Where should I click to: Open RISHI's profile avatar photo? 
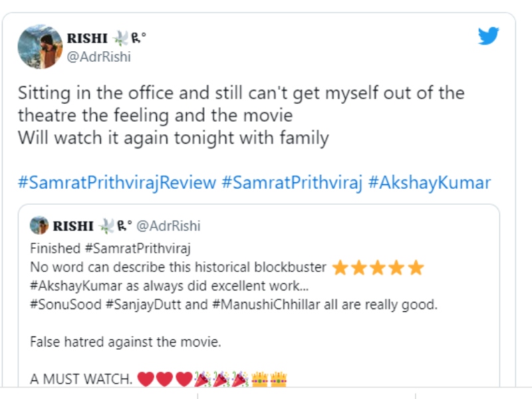[40, 47]
